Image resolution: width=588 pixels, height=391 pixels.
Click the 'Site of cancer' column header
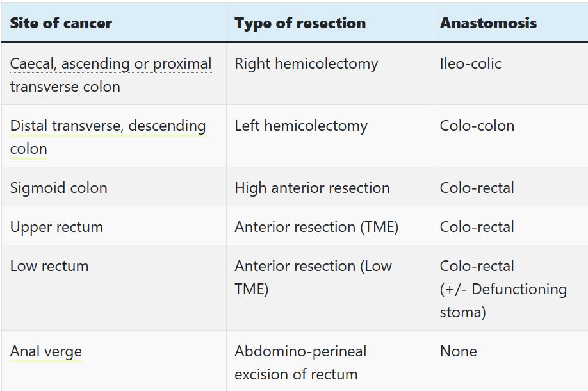(x=61, y=23)
